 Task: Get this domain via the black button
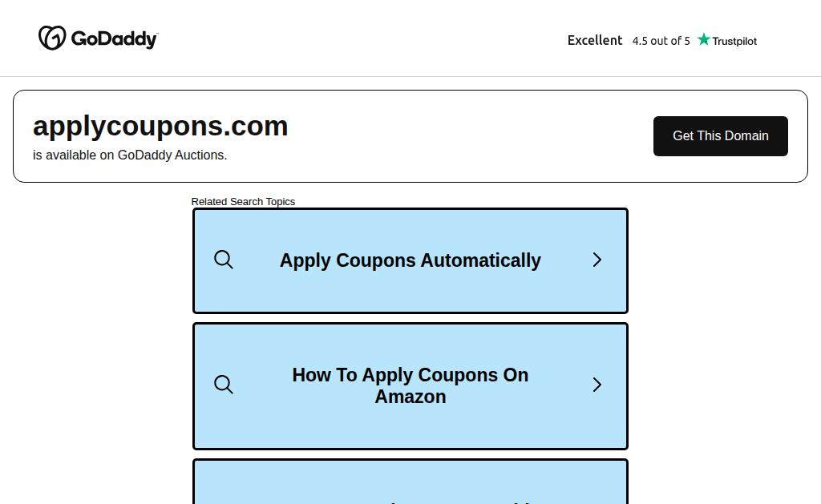click(721, 136)
